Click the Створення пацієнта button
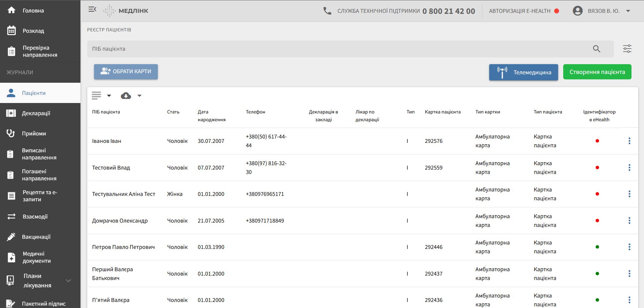644x308 pixels. (597, 72)
